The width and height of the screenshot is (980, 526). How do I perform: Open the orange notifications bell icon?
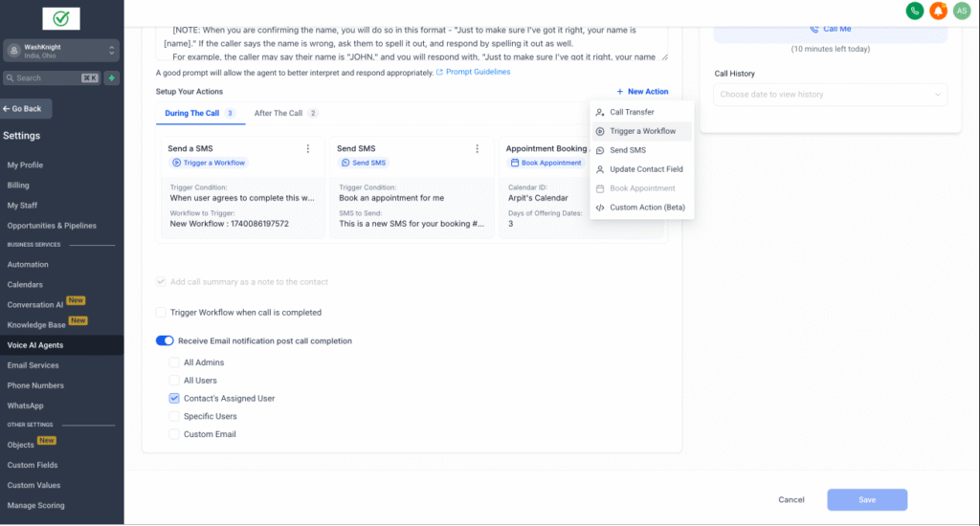pos(939,11)
